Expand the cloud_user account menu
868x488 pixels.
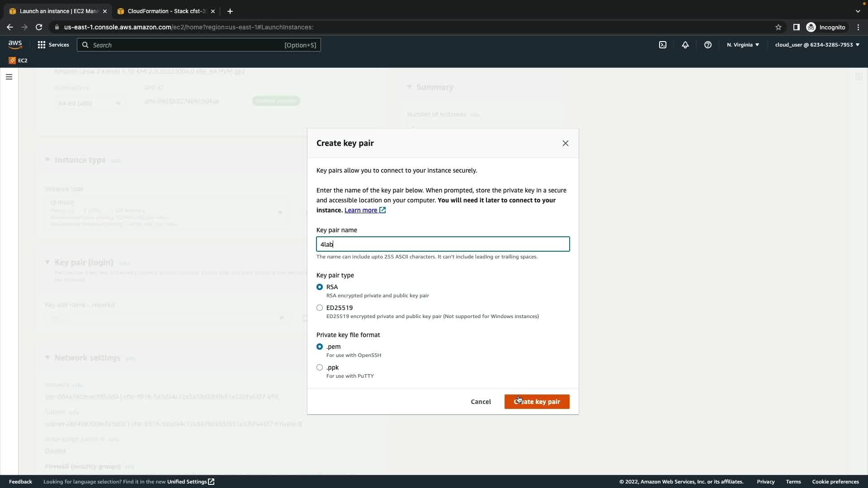pyautogui.click(x=817, y=45)
